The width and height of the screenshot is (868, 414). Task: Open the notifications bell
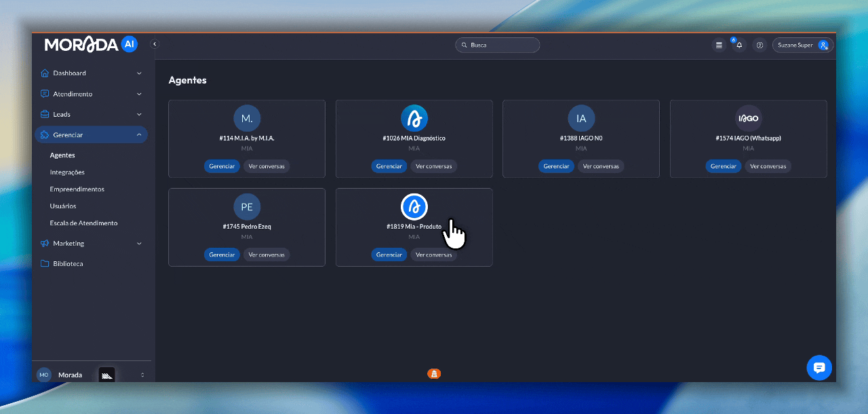click(739, 45)
